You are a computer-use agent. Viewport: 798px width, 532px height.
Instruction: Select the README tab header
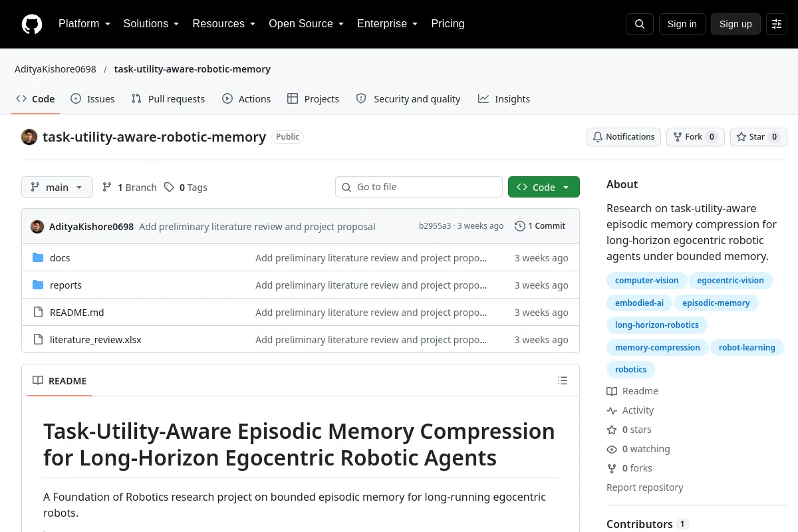[60, 381]
